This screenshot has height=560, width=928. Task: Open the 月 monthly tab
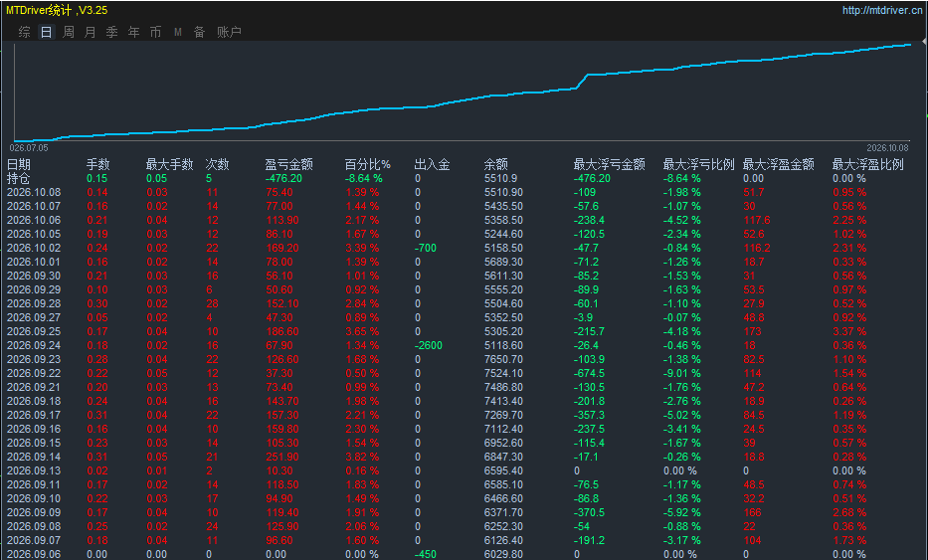click(90, 32)
